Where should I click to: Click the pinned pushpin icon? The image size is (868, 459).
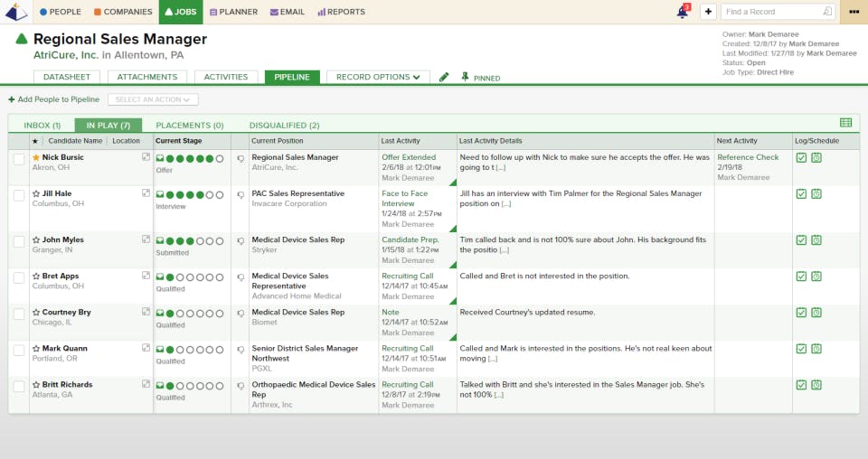(465, 77)
